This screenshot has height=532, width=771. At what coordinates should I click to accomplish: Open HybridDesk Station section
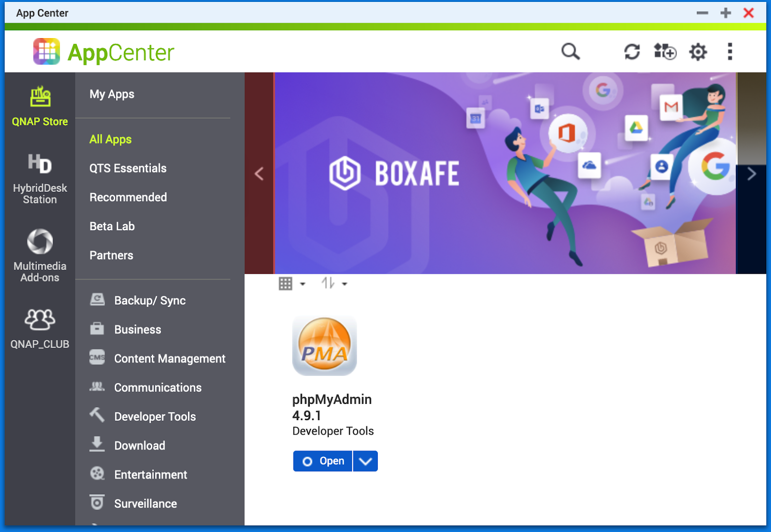pyautogui.click(x=40, y=179)
